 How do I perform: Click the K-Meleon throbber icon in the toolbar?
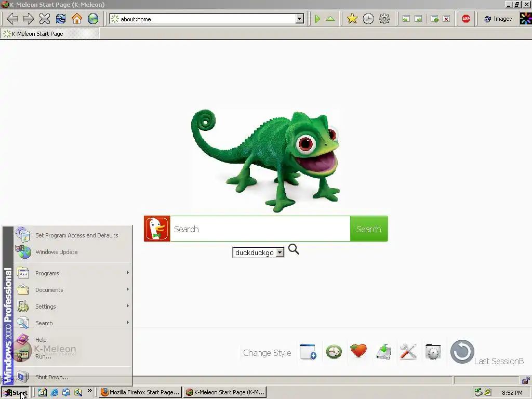526,19
